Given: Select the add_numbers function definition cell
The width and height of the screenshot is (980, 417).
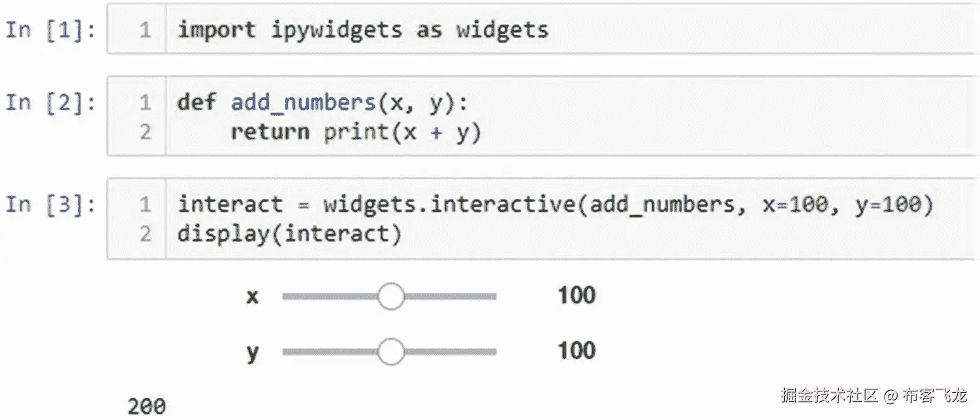Looking at the screenshot, I should click(x=326, y=116).
